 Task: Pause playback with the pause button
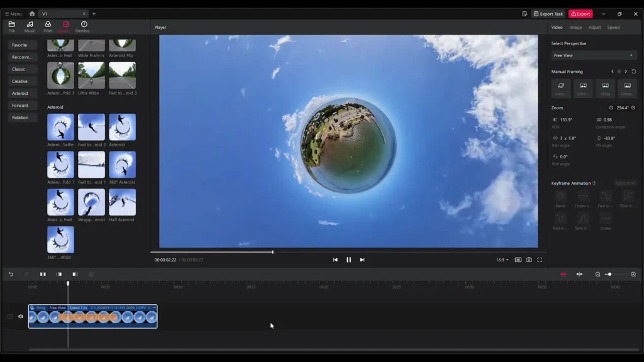click(x=348, y=260)
